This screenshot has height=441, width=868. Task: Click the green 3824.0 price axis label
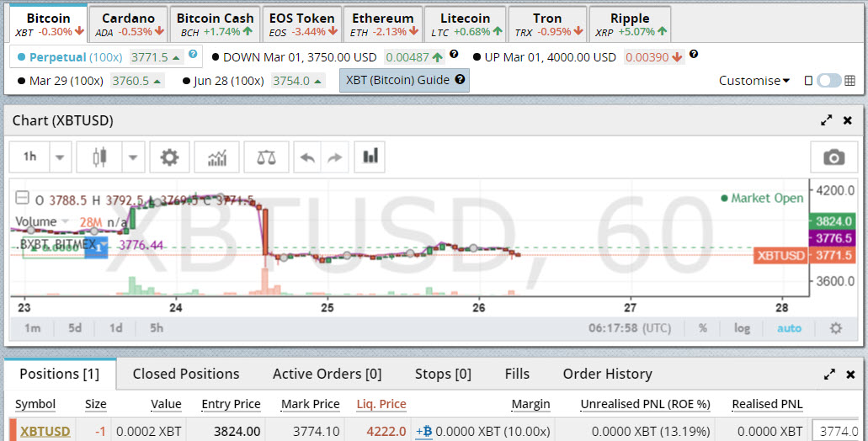832,221
